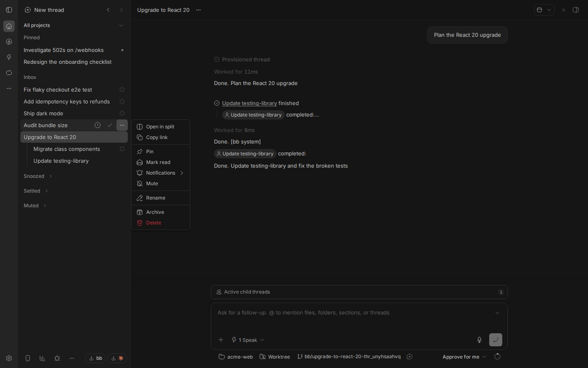Snooze the Audit bundle size thread
Image resolution: width=588 pixels, height=368 pixels.
[98, 125]
